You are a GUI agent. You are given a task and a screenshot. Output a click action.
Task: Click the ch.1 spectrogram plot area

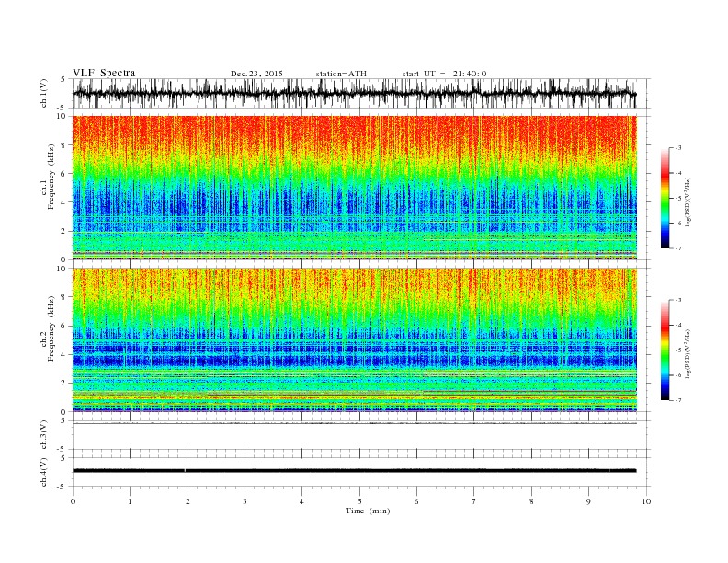354,188
